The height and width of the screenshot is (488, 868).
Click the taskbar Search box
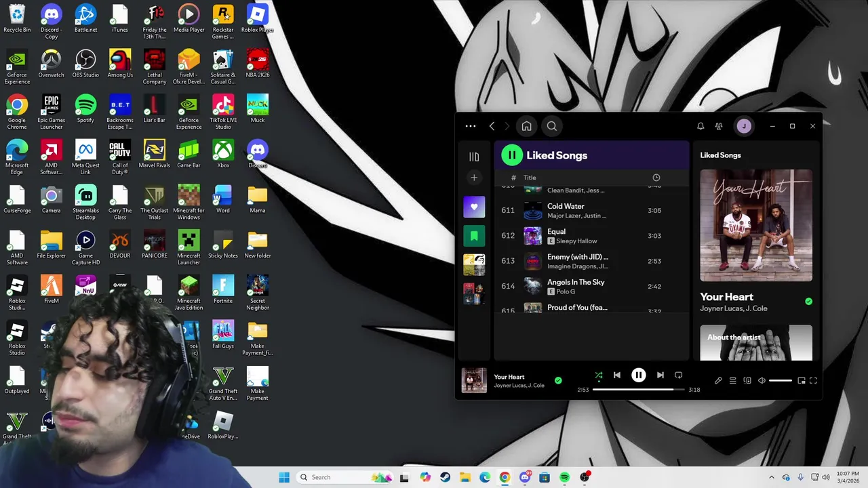click(346, 477)
